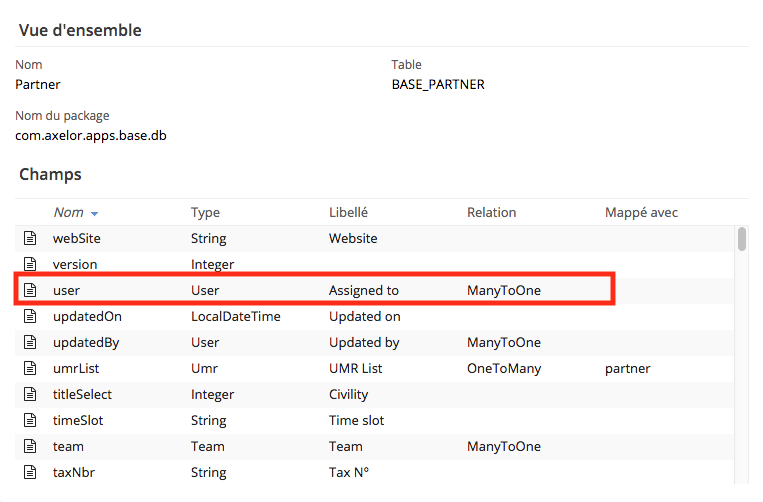Screen dimensions: 763x502
Task: Sort fields by the Type column
Action: click(205, 213)
